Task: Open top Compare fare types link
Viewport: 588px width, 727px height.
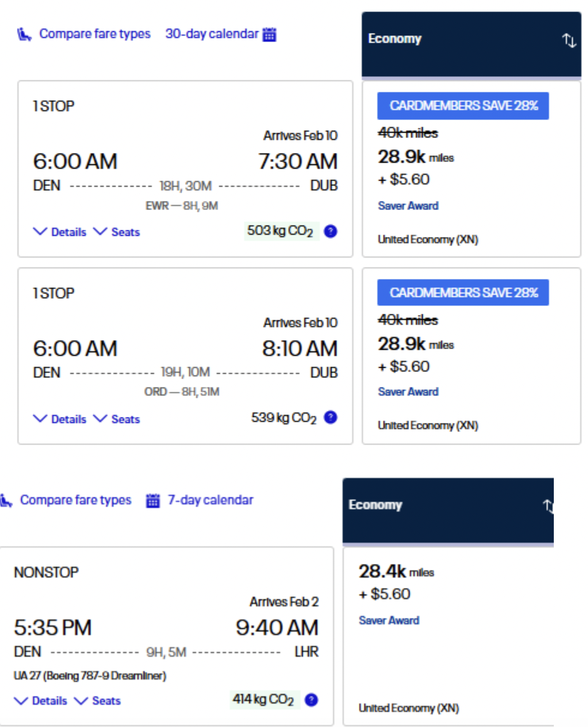Action: (x=95, y=34)
